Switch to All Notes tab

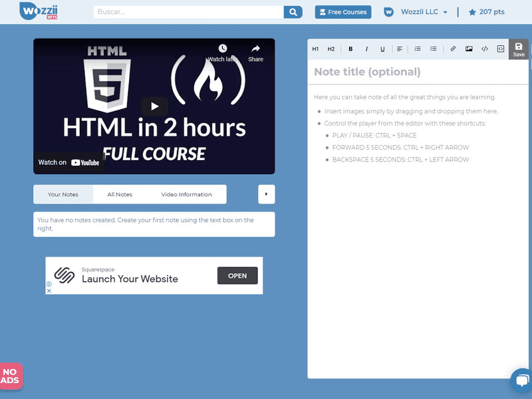coord(120,194)
